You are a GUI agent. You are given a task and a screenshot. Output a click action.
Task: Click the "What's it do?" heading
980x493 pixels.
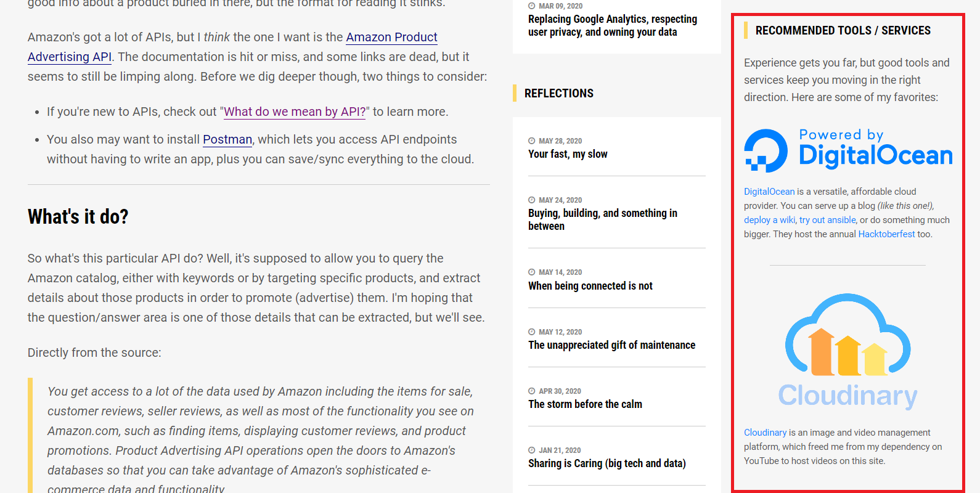(x=78, y=217)
